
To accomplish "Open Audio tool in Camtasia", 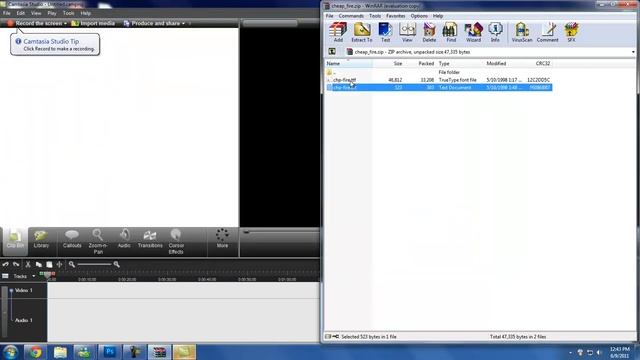I will pos(124,240).
